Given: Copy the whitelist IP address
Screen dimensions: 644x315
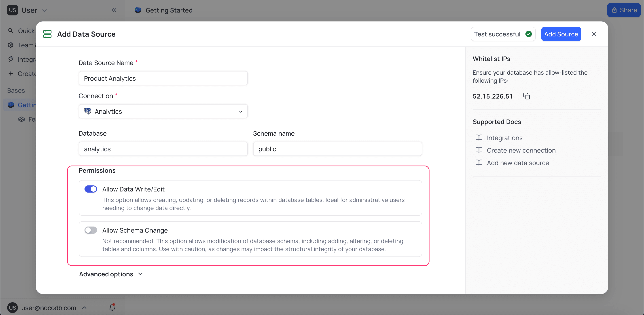Looking at the screenshot, I should [527, 96].
